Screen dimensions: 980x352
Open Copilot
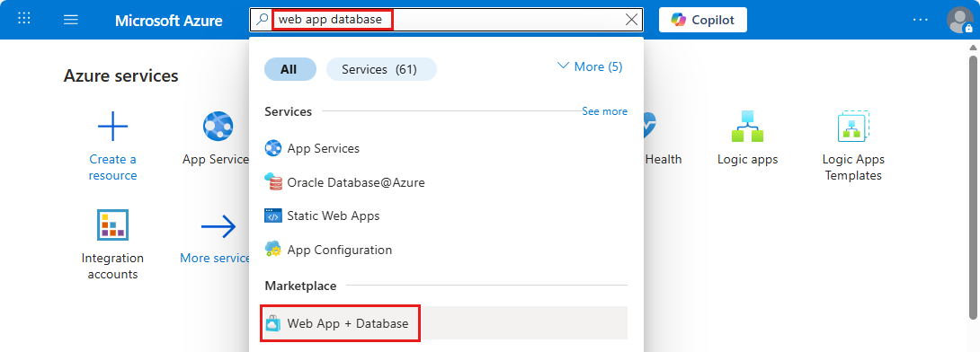(702, 20)
